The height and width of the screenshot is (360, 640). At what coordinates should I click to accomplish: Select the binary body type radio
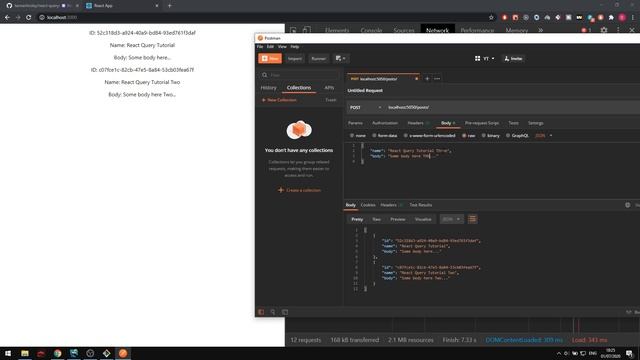[x=484, y=136]
